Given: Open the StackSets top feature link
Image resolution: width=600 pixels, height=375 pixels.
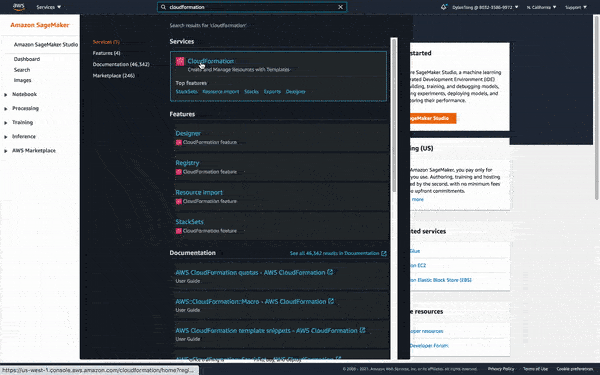Looking at the screenshot, I should point(186,92).
